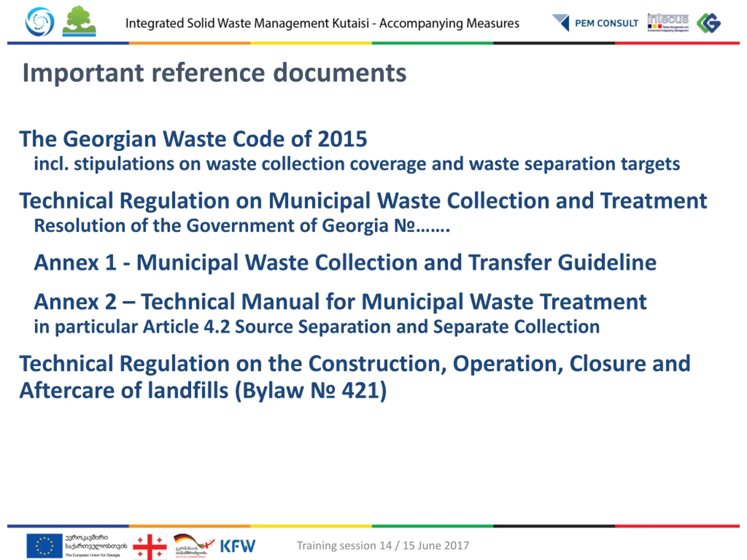Click 'incl. stipulations on waste collection coverage' line
Screen dimensions: 747x560
(357, 164)
